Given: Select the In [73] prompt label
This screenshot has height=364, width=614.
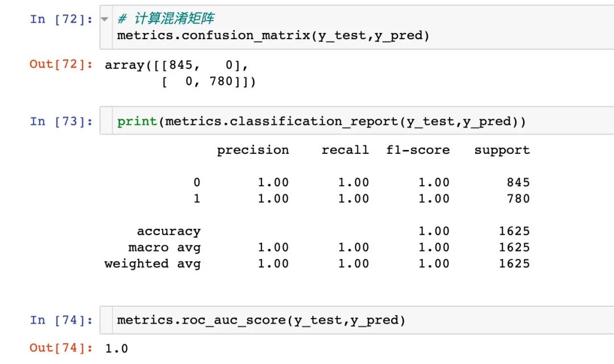Looking at the screenshot, I should (61, 121).
